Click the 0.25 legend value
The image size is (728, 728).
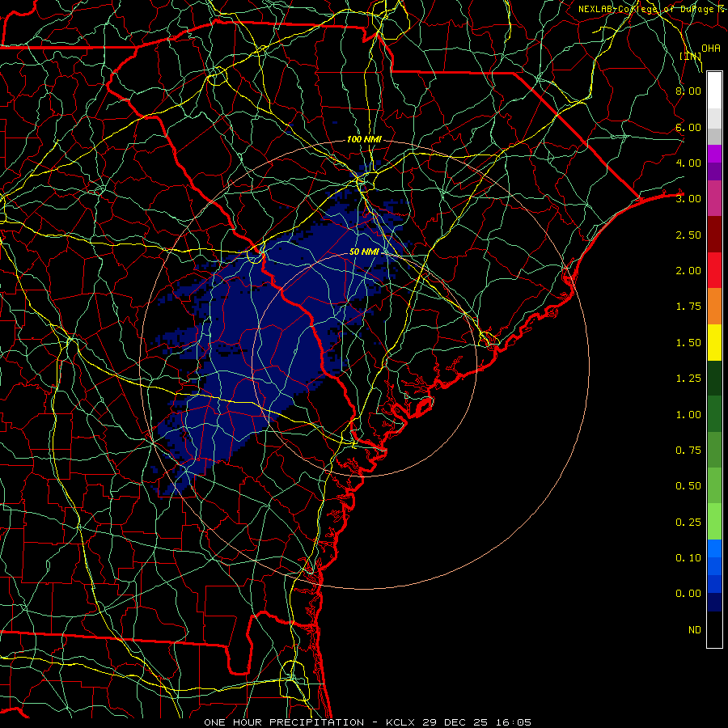tap(688, 523)
